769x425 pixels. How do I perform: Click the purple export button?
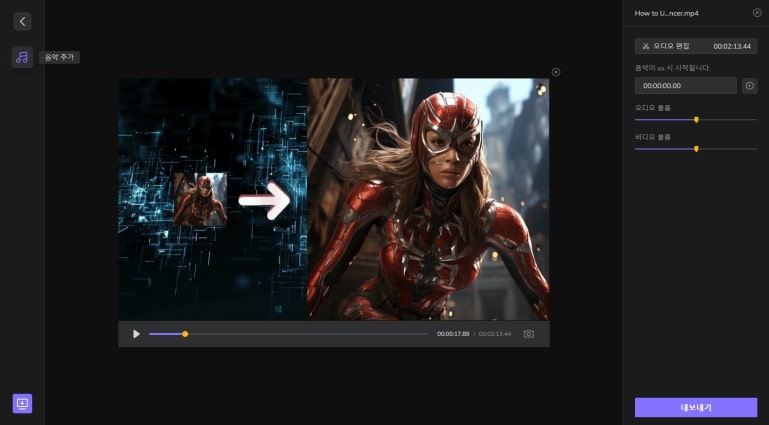[x=696, y=407]
